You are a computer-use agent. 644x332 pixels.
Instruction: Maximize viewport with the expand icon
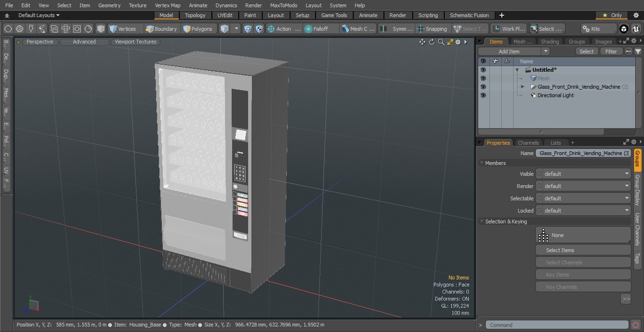click(x=450, y=42)
